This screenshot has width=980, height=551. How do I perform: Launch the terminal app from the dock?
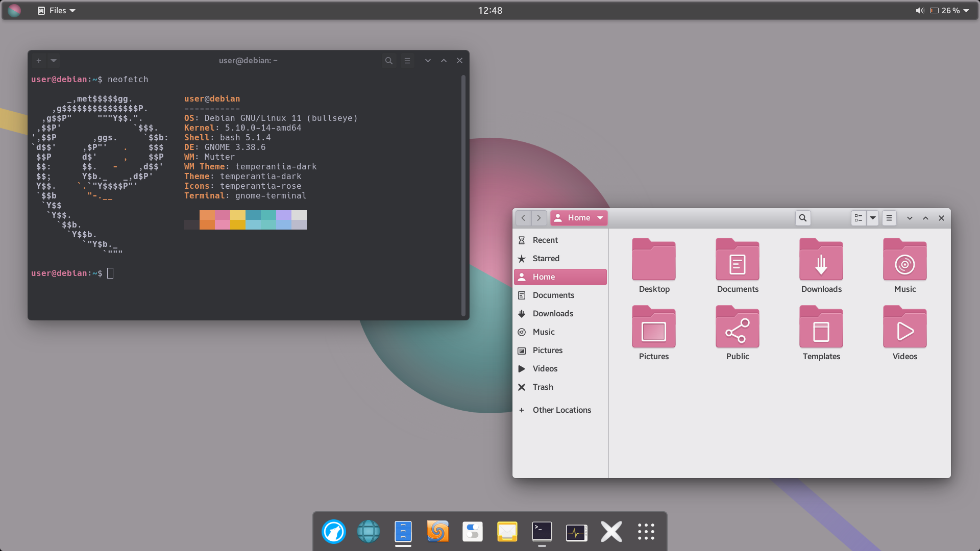pos(542,532)
